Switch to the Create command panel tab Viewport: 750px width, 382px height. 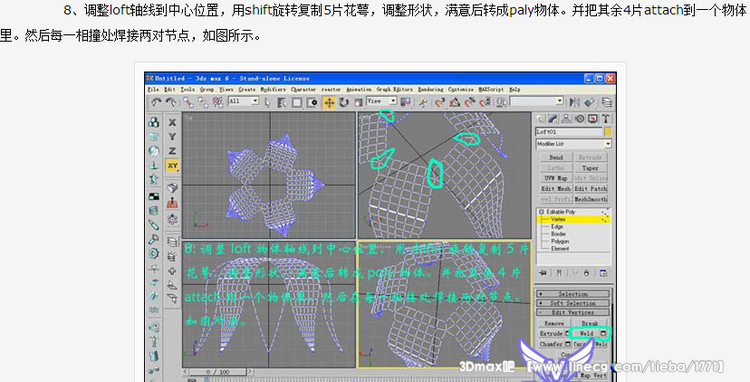(540, 119)
